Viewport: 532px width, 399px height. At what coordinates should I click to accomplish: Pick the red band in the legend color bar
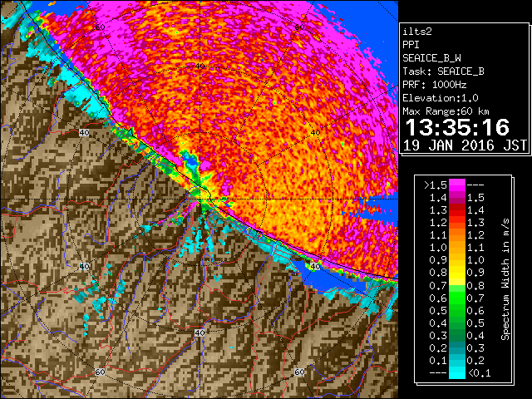click(457, 210)
